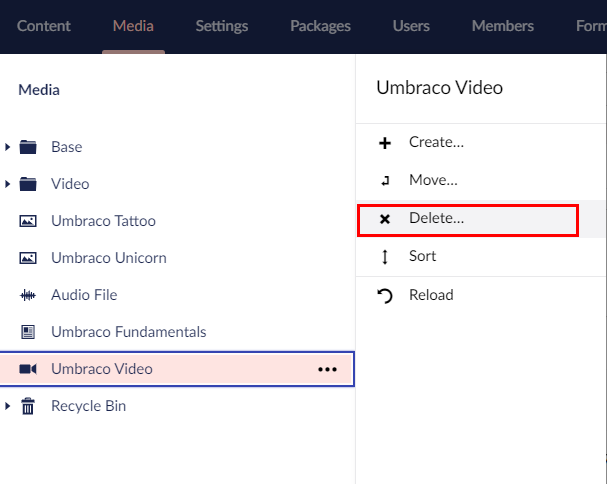This screenshot has height=484, width=607.
Task: Click the plus icon beside Create
Action: coord(385,143)
